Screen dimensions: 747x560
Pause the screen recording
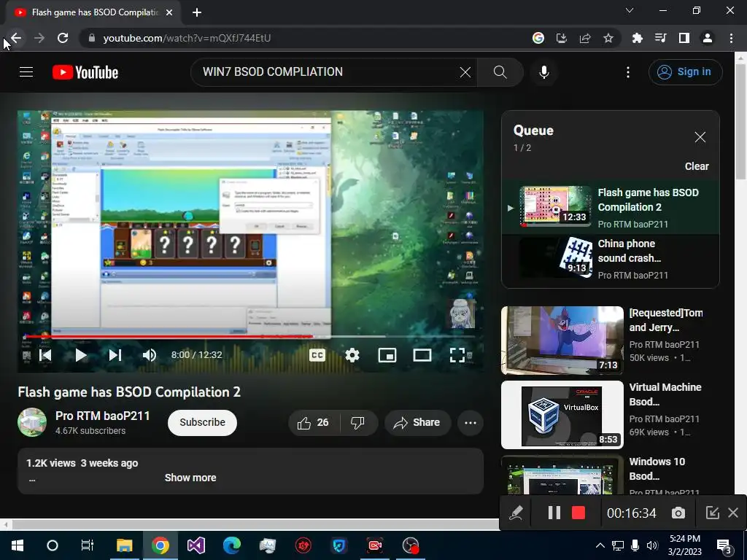pos(554,513)
